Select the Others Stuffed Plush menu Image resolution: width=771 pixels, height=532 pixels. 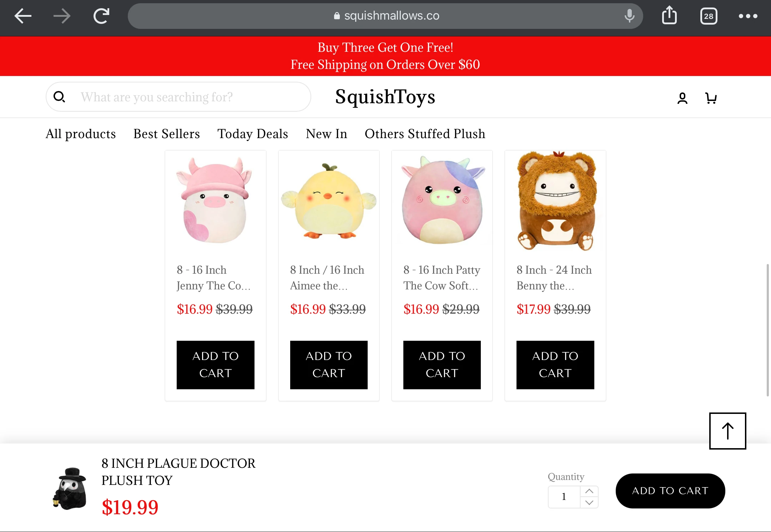tap(425, 134)
